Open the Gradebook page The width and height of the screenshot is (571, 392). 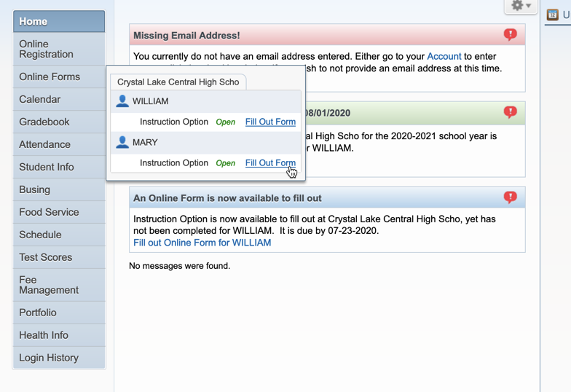pos(59,122)
